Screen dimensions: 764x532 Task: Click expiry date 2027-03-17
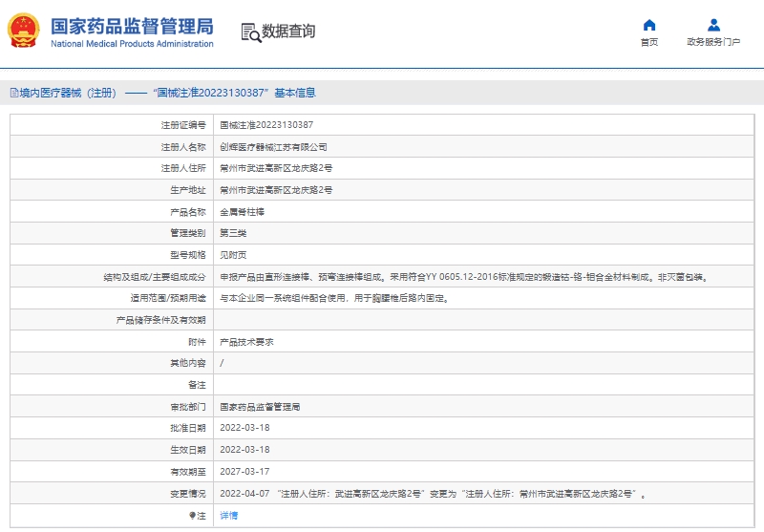(244, 472)
